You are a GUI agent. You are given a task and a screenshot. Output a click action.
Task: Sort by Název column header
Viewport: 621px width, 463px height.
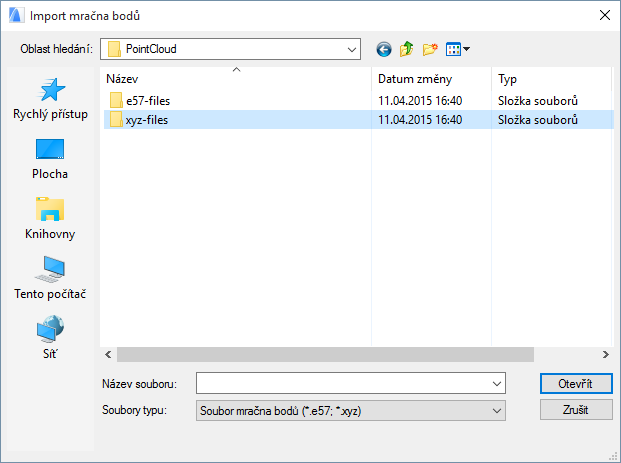236,79
